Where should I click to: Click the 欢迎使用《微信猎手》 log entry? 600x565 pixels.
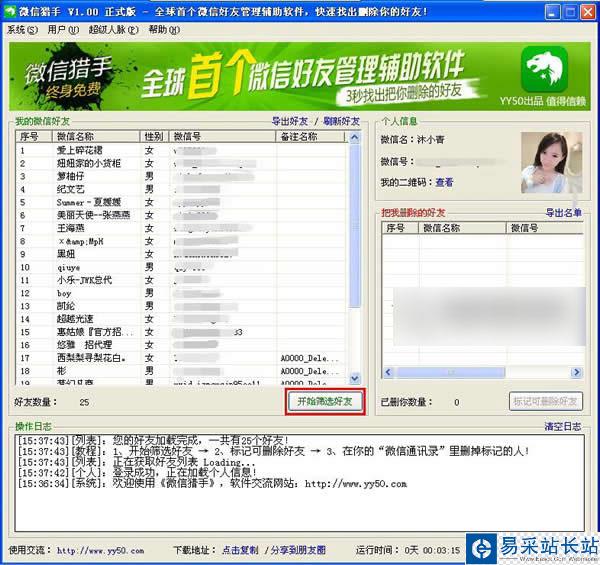[212, 484]
